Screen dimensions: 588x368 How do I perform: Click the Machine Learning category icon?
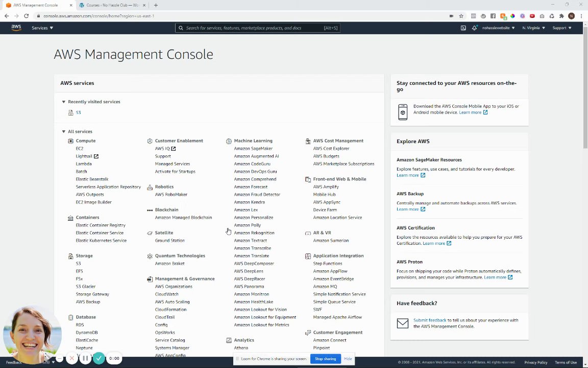pos(229,141)
